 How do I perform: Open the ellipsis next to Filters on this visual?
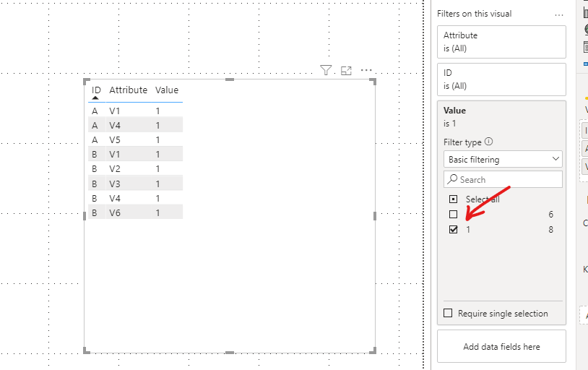[x=559, y=15]
